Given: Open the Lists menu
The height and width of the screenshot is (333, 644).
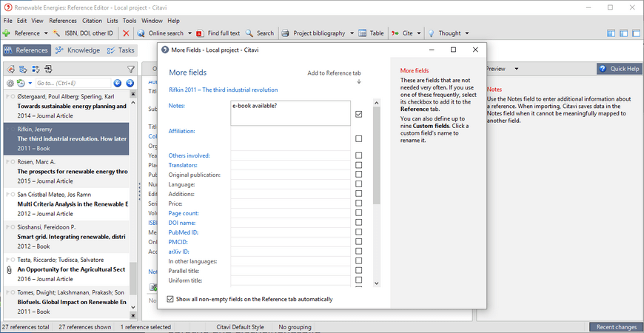Looking at the screenshot, I should pyautogui.click(x=112, y=21).
